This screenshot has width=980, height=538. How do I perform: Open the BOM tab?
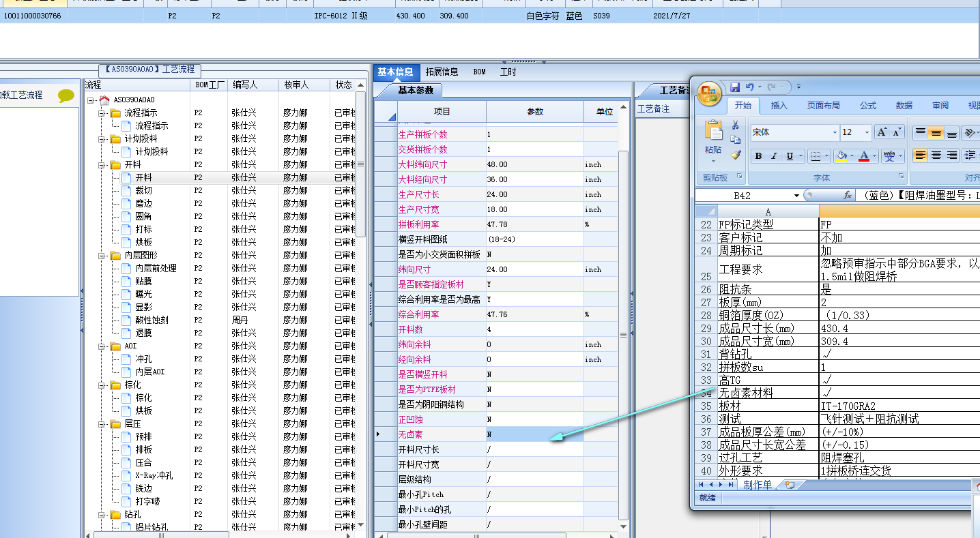tap(480, 72)
